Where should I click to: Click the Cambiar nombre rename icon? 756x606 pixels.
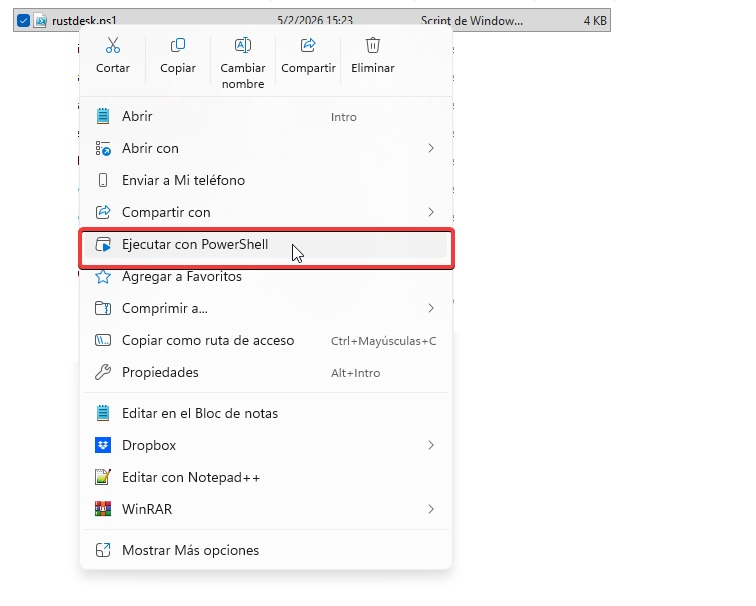click(x=243, y=45)
